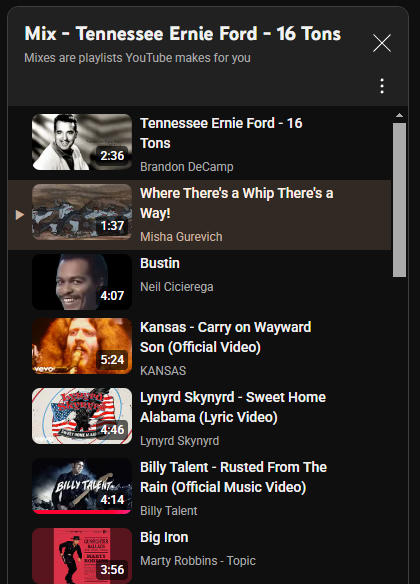Click the Tennessee Ernie Ford - 16 Tons title
420x584 pixels.
click(221, 133)
